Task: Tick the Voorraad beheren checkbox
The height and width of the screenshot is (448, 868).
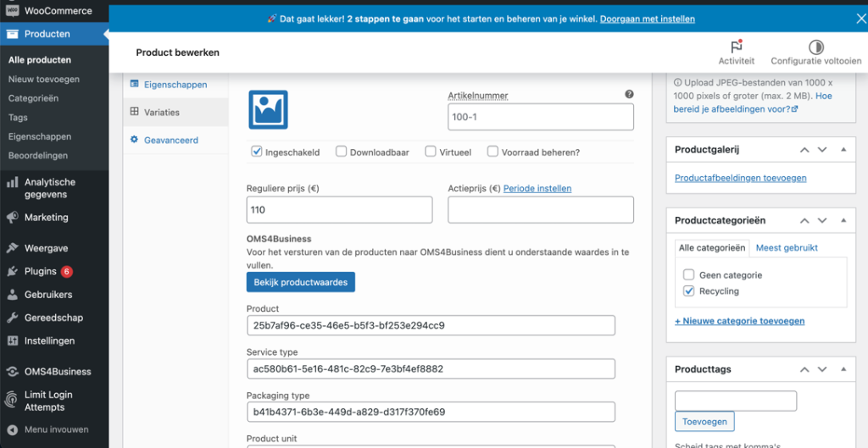Action: click(492, 152)
